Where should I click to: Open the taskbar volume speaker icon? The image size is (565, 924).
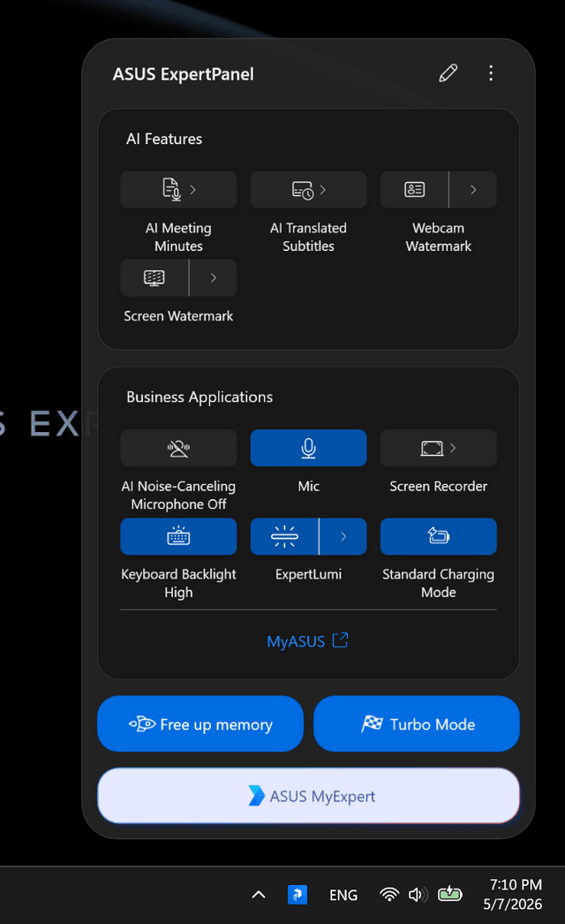point(418,895)
